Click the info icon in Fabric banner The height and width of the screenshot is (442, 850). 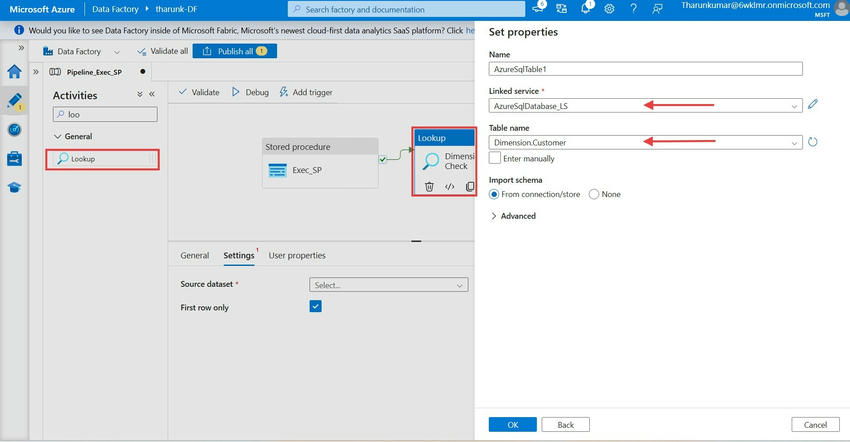point(19,30)
